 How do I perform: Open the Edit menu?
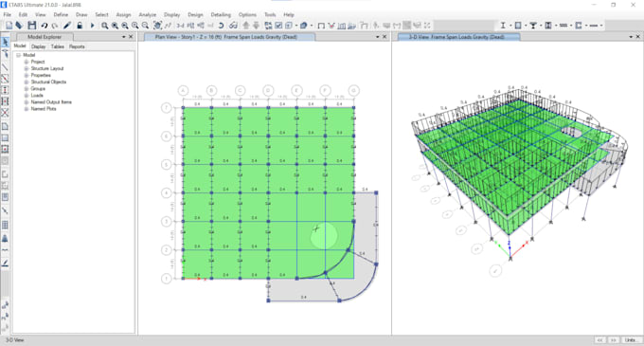coord(23,14)
